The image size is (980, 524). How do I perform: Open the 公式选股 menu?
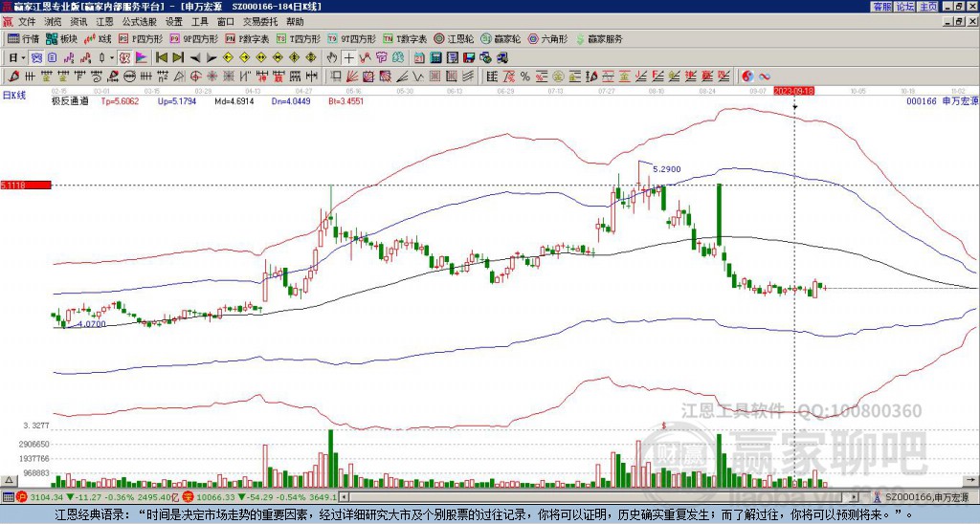tap(140, 22)
